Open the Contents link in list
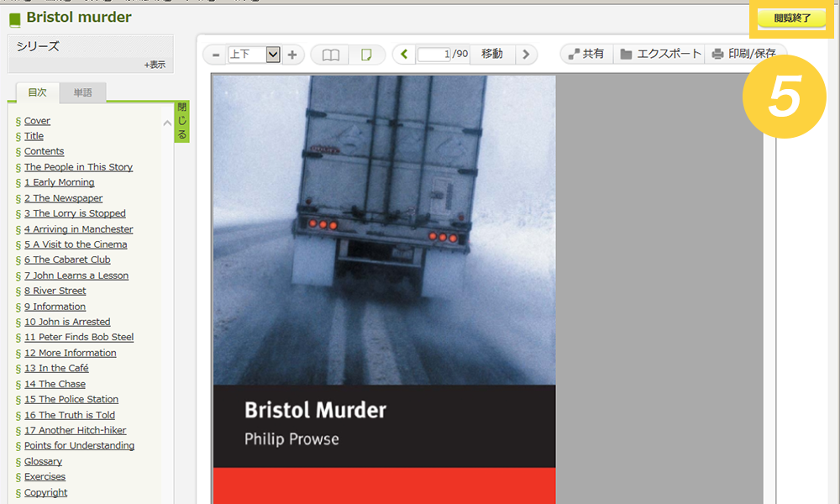840x504 pixels. [44, 151]
